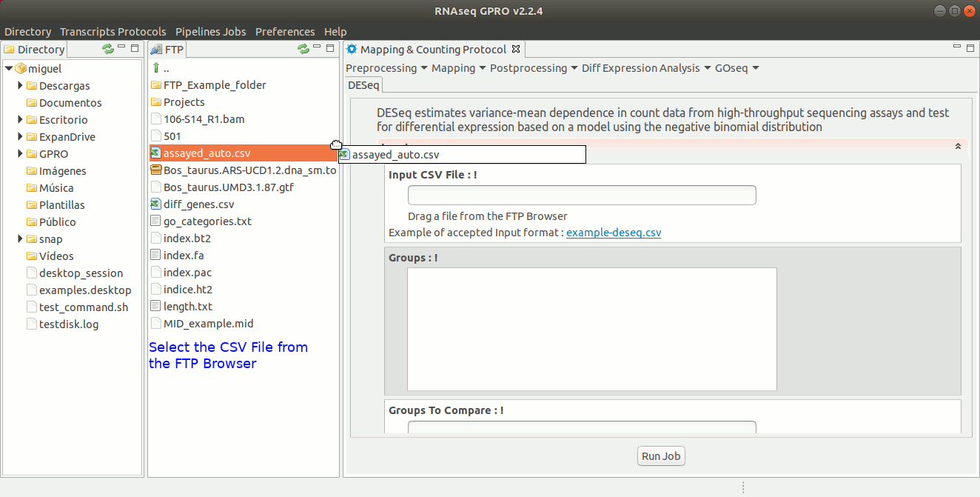The image size is (980, 497).
Task: Open the example-deseq.csv link
Action: point(614,233)
